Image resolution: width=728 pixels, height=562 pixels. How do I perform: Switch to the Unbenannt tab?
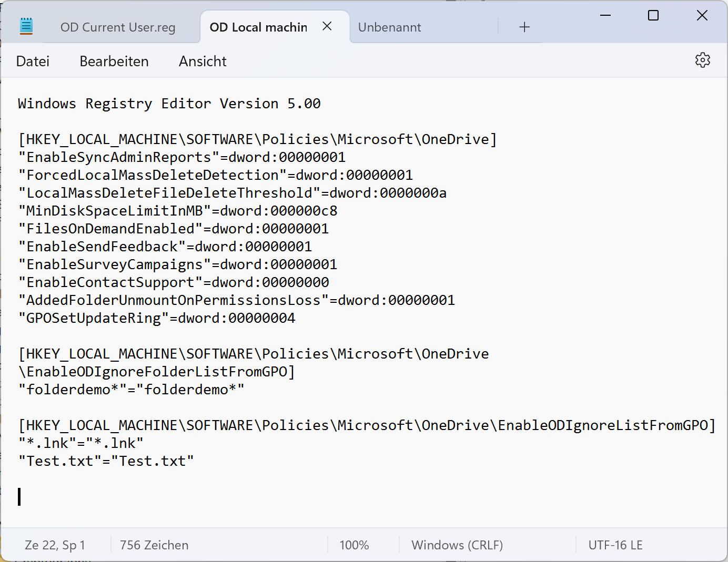pos(389,27)
